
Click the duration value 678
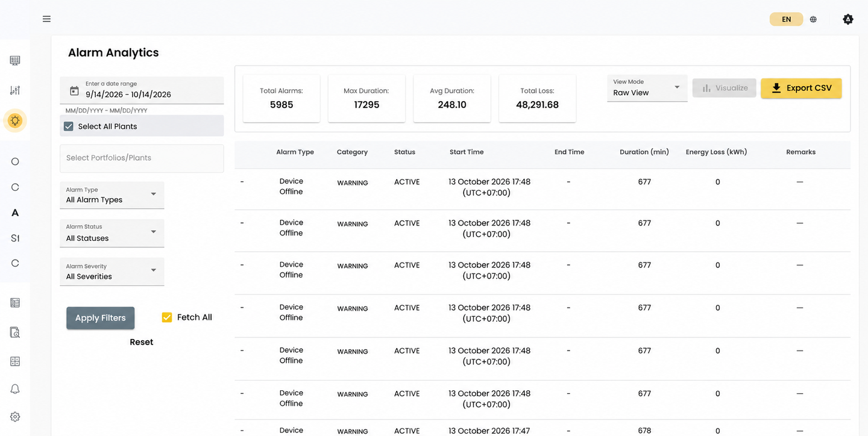[x=644, y=431]
